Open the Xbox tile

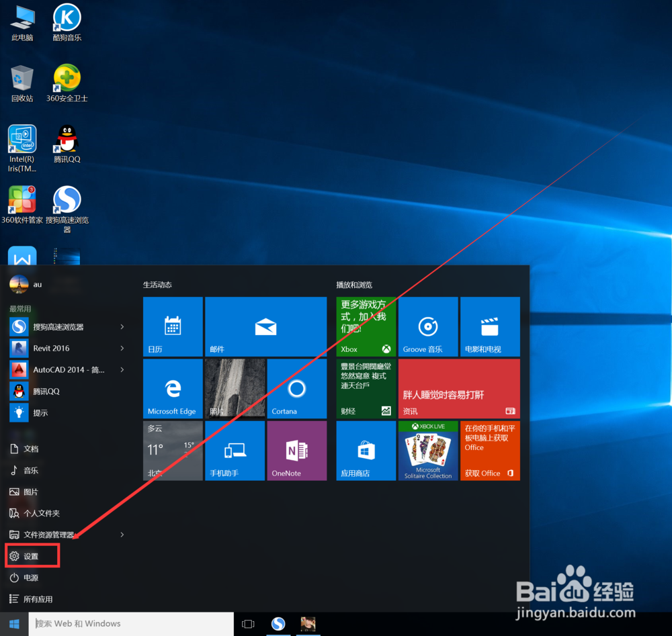point(366,326)
